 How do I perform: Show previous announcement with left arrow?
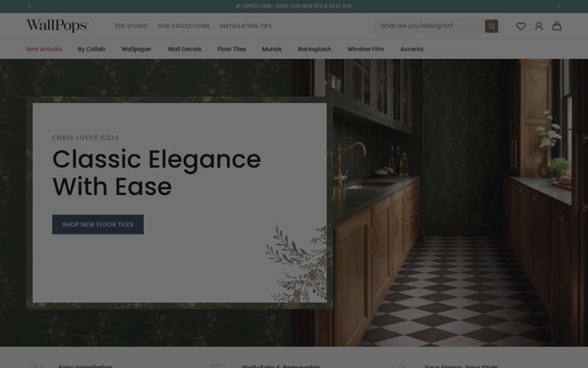(x=29, y=6)
